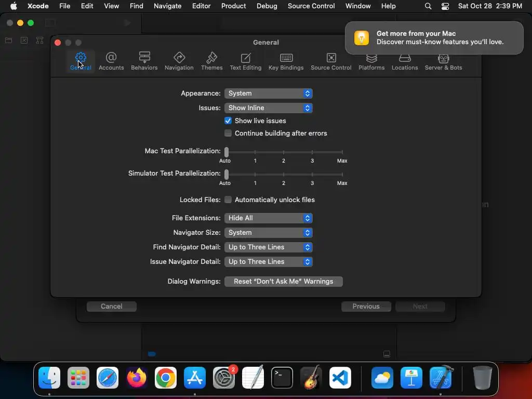
Task: Launch Visual Studio Code from Dock
Action: tap(340, 378)
